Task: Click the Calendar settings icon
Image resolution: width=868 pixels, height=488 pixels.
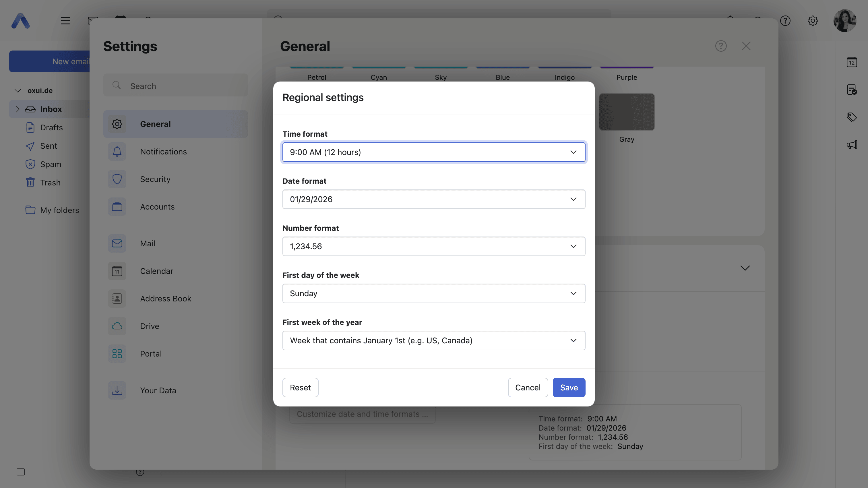Action: (117, 271)
